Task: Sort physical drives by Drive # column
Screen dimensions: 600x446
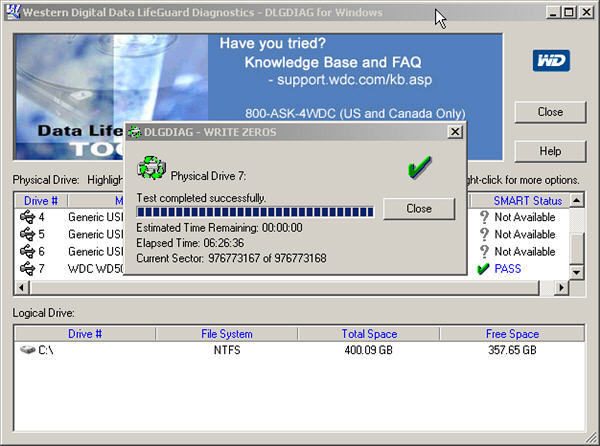Action: point(41,201)
